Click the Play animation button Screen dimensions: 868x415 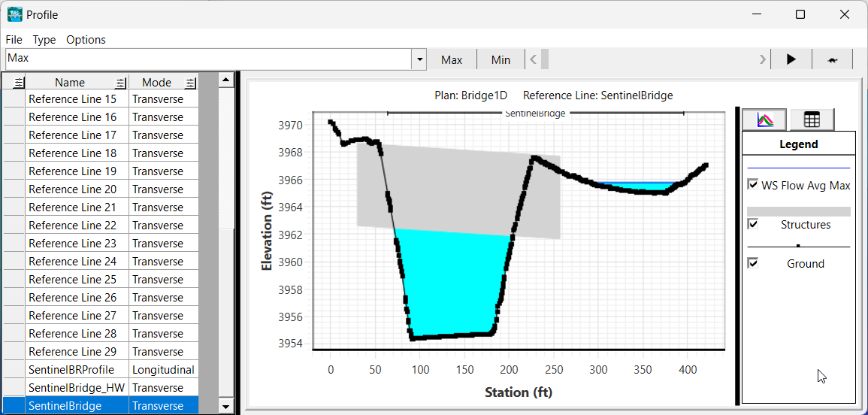click(791, 60)
